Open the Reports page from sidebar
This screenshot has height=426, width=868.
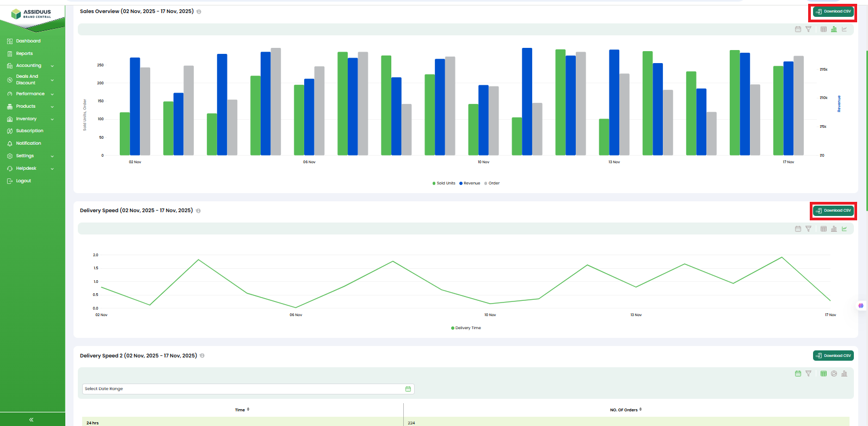click(24, 54)
